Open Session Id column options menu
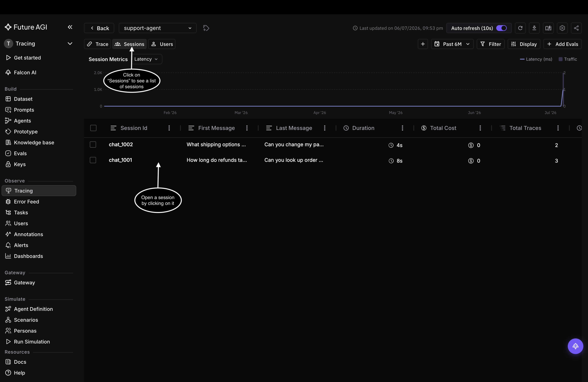Screen dimensions: 588x382 point(169,128)
